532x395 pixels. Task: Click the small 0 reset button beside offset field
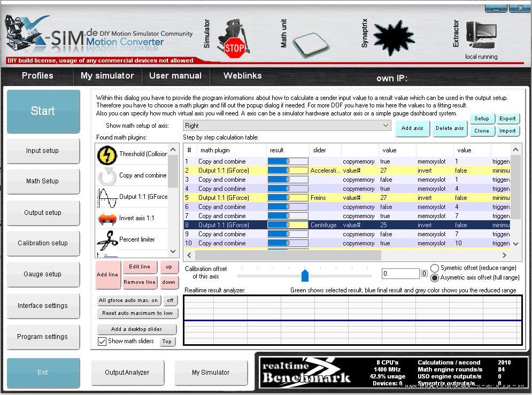[x=424, y=274]
